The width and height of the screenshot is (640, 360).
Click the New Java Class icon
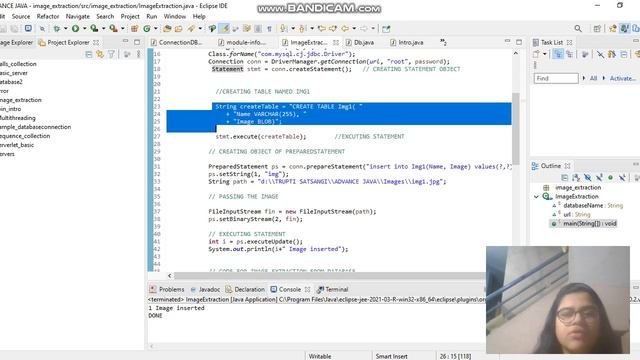point(147,28)
